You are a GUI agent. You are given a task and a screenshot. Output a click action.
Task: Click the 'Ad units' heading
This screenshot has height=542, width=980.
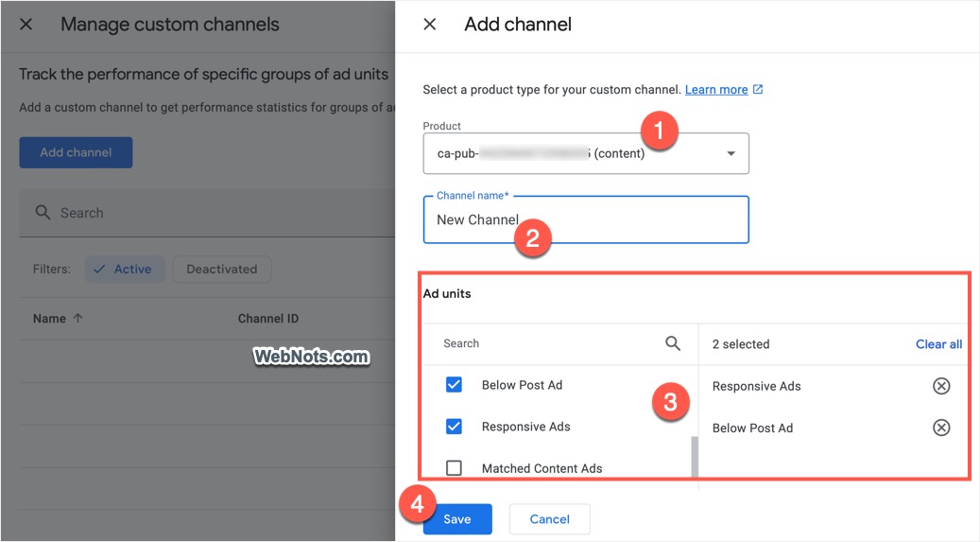[447, 293]
